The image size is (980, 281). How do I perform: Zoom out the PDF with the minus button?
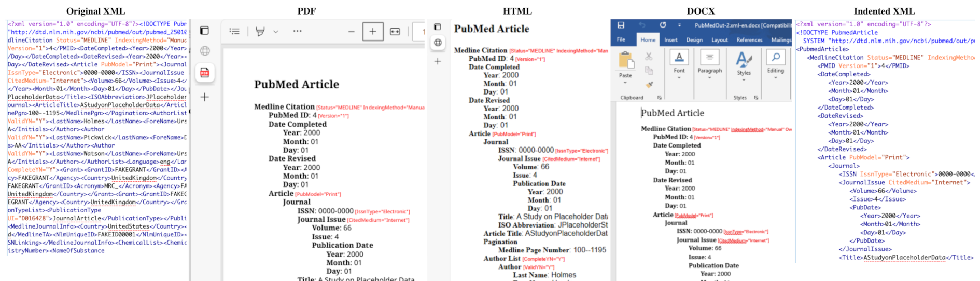click(x=351, y=32)
